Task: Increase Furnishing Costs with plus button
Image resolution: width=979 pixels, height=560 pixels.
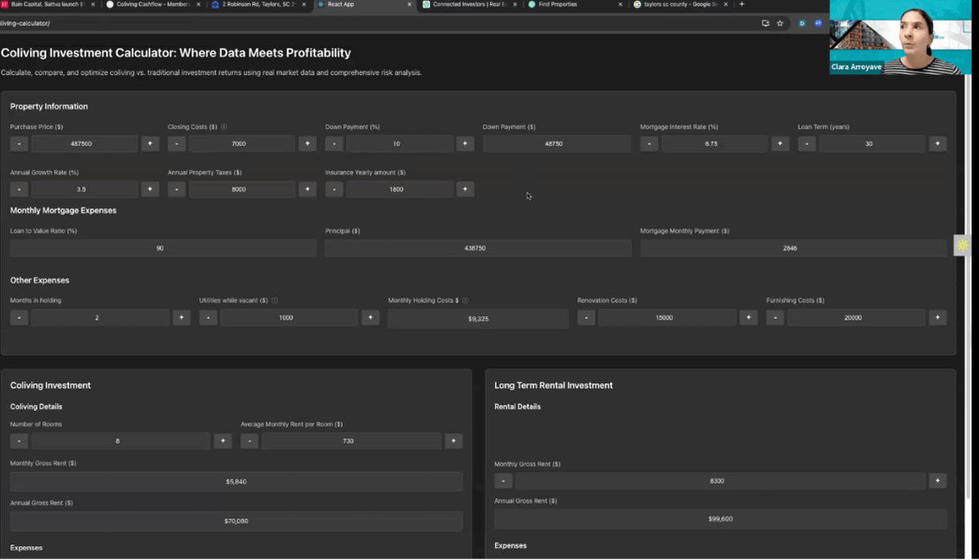Action: (937, 318)
